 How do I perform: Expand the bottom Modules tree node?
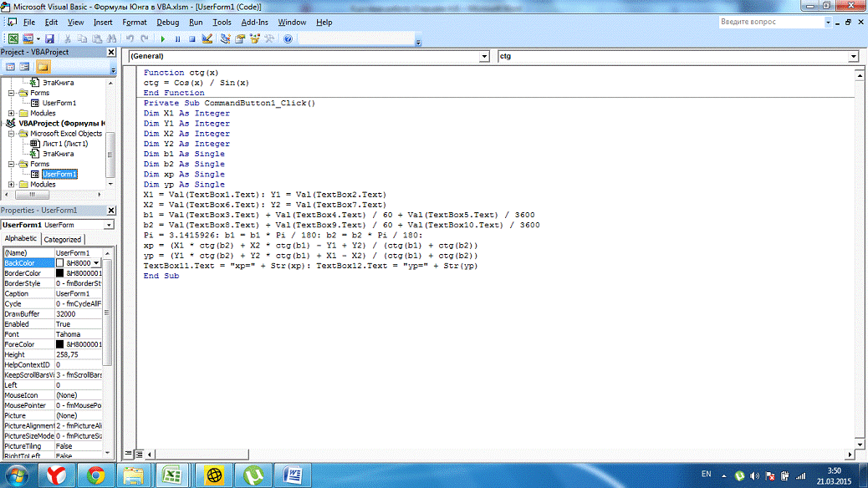[11, 184]
